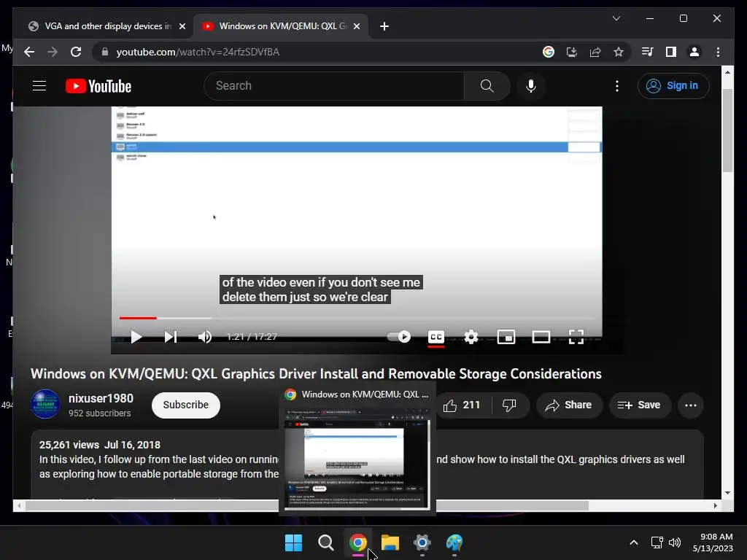Viewport: 747px width, 560px height.
Task: Click the youtube.com address bar
Action: pos(314,52)
